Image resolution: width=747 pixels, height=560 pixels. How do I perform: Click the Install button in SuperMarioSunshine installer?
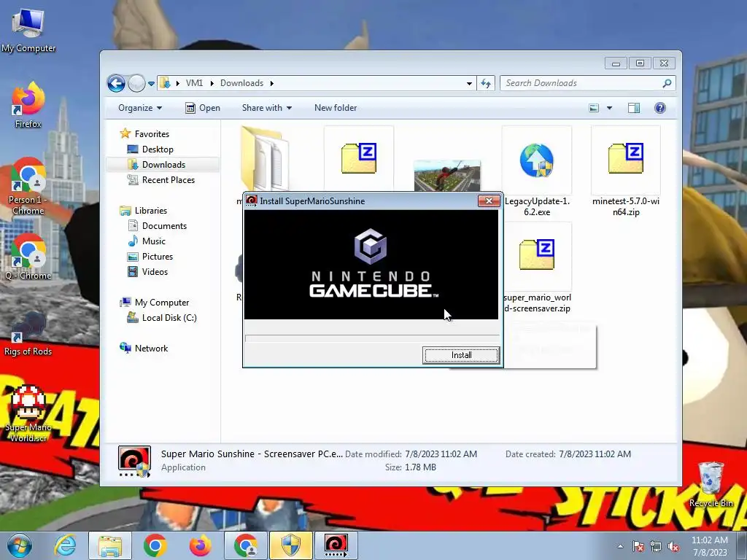[461, 355]
